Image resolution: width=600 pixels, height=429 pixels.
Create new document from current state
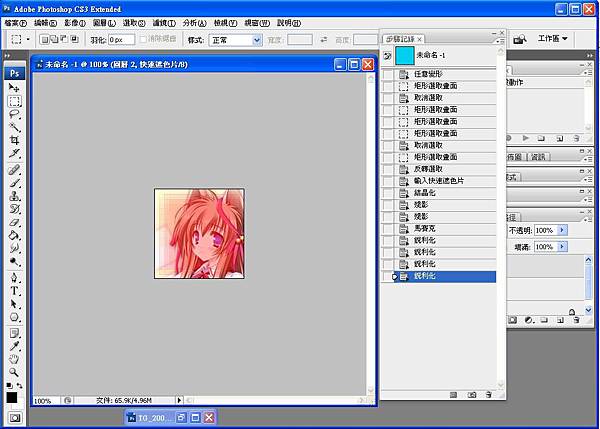tap(453, 395)
